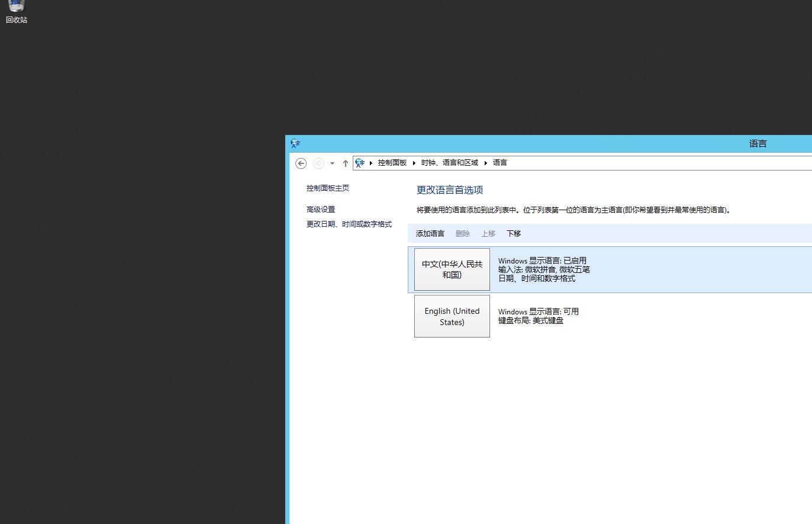The height and width of the screenshot is (524, 812).
Task: Click 时钟、语言和区域 in the breadcrumb
Action: 449,163
